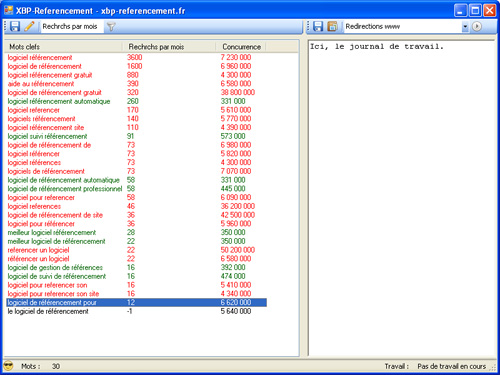
Task: Click concurrence value 38 800 000
Action: point(237,92)
